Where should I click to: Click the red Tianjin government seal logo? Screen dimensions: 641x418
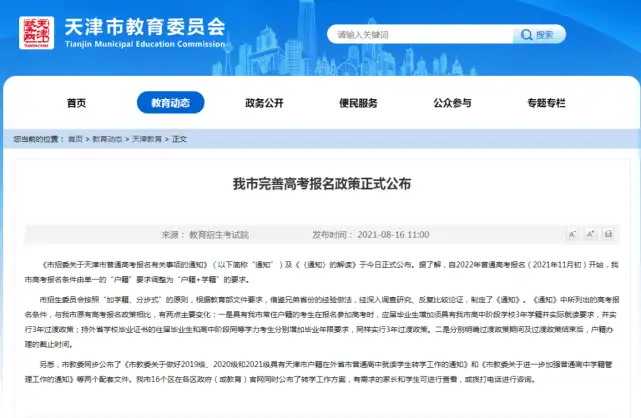tap(36, 33)
